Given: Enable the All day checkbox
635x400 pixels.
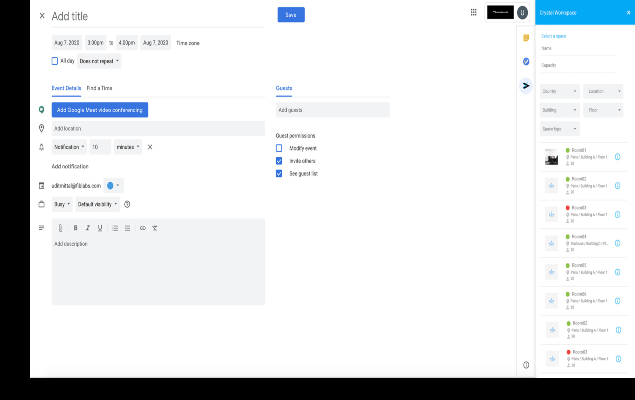Looking at the screenshot, I should click(55, 61).
